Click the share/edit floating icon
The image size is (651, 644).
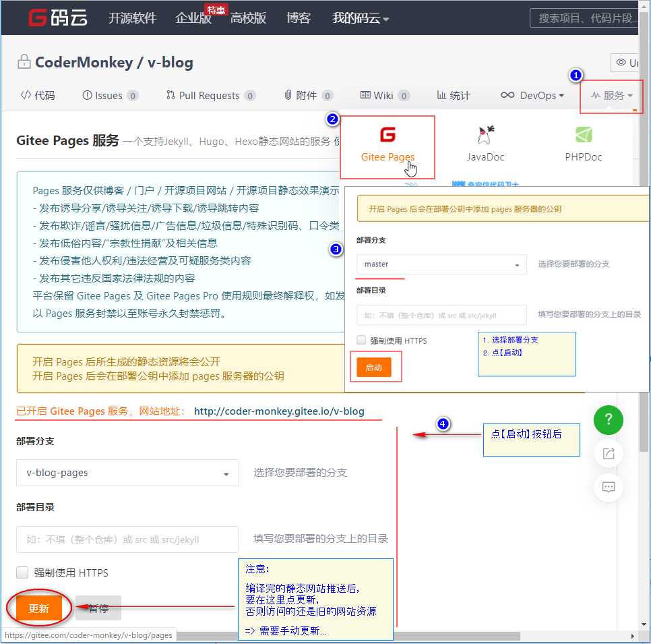coord(609,453)
